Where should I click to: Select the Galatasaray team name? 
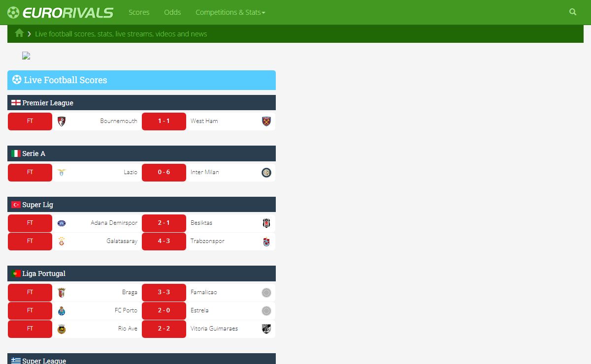(x=122, y=241)
